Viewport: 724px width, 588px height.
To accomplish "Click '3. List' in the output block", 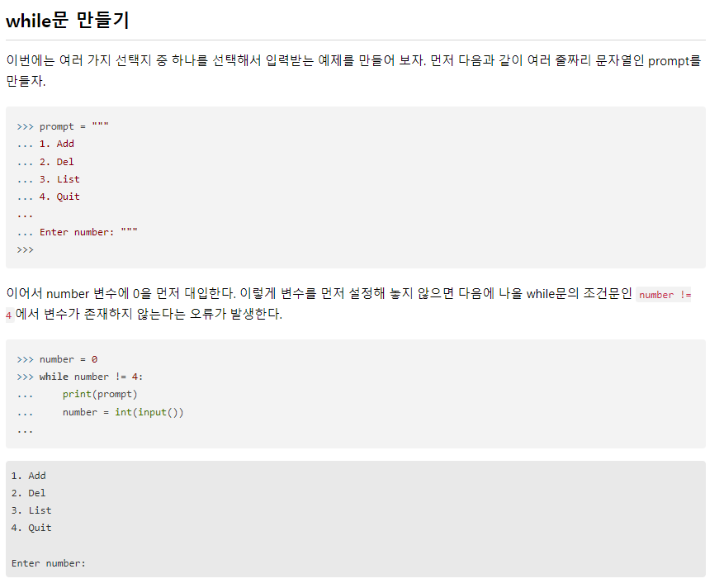I will [31, 510].
